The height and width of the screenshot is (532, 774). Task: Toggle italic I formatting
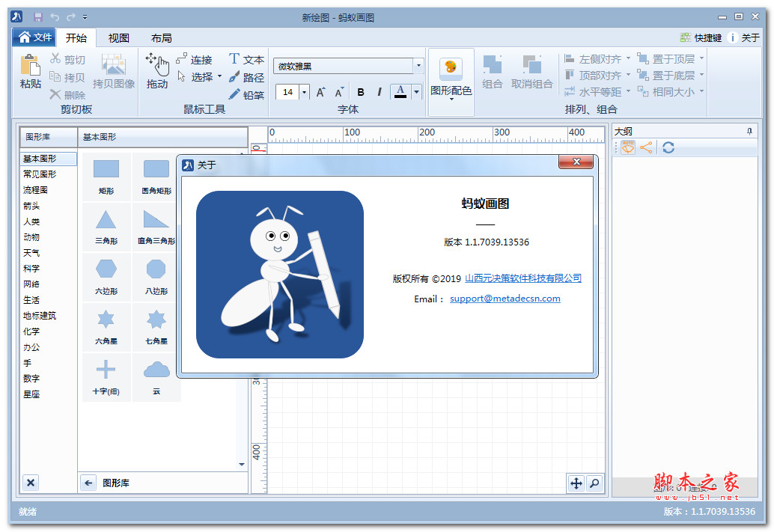point(379,92)
